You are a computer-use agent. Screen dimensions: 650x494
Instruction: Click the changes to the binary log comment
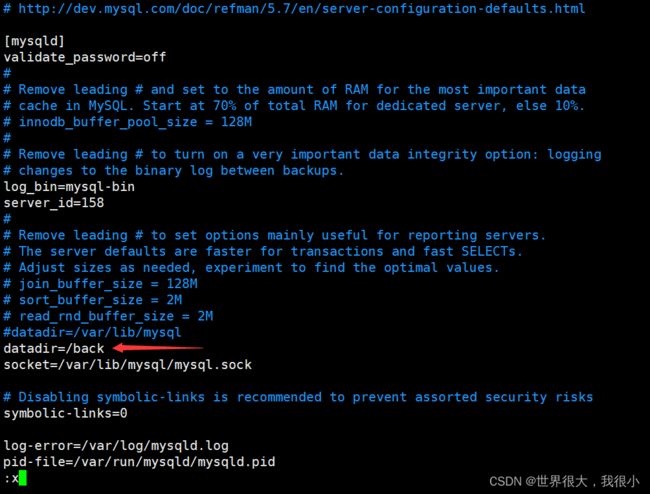tap(174, 171)
